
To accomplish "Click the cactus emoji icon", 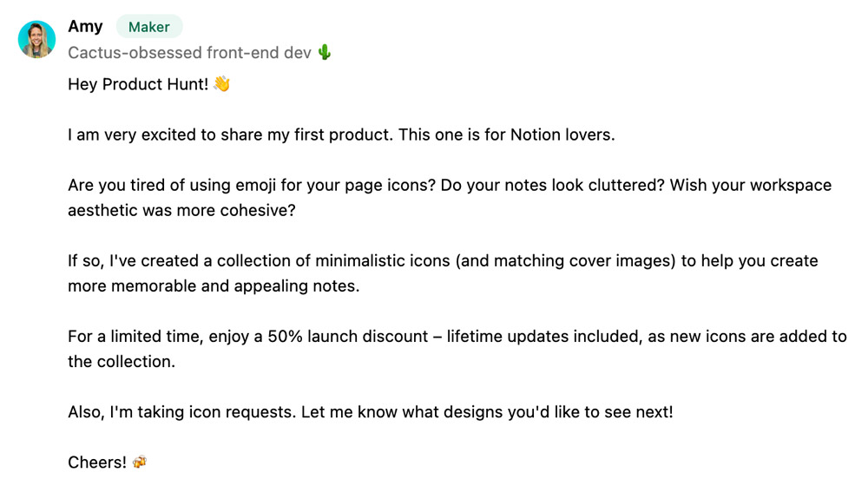I will coord(325,53).
